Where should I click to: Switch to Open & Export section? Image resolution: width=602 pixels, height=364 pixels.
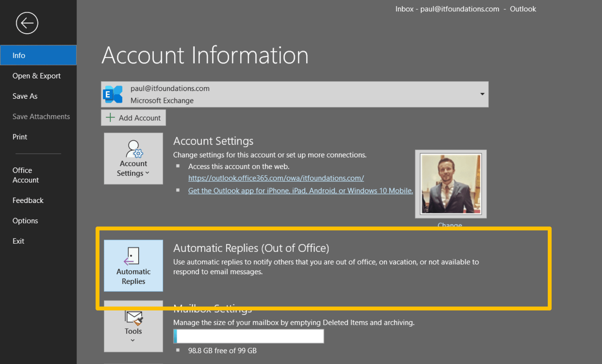click(x=37, y=76)
